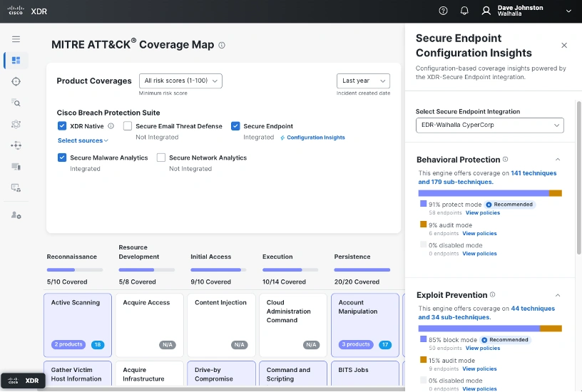The height and width of the screenshot is (392, 582).
Task: Click the search-list investigate icon in the sidebar
Action: 16,103
